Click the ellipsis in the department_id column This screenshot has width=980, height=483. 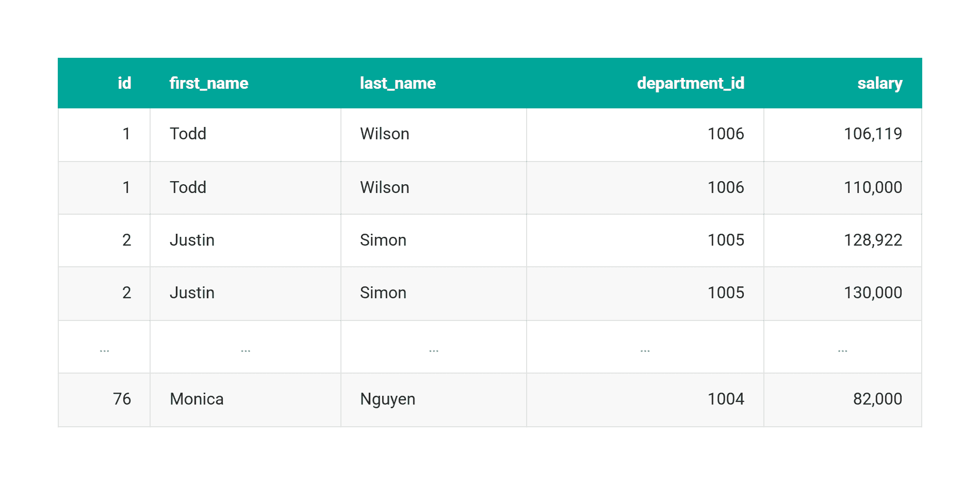click(x=645, y=351)
